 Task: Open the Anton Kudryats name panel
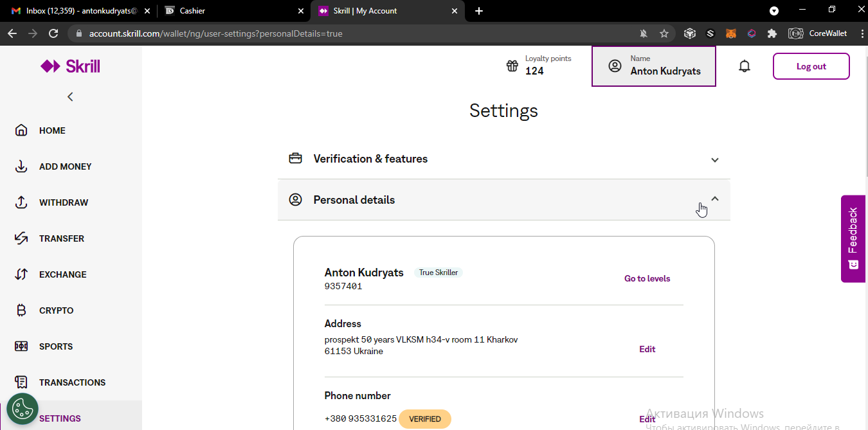tap(654, 66)
